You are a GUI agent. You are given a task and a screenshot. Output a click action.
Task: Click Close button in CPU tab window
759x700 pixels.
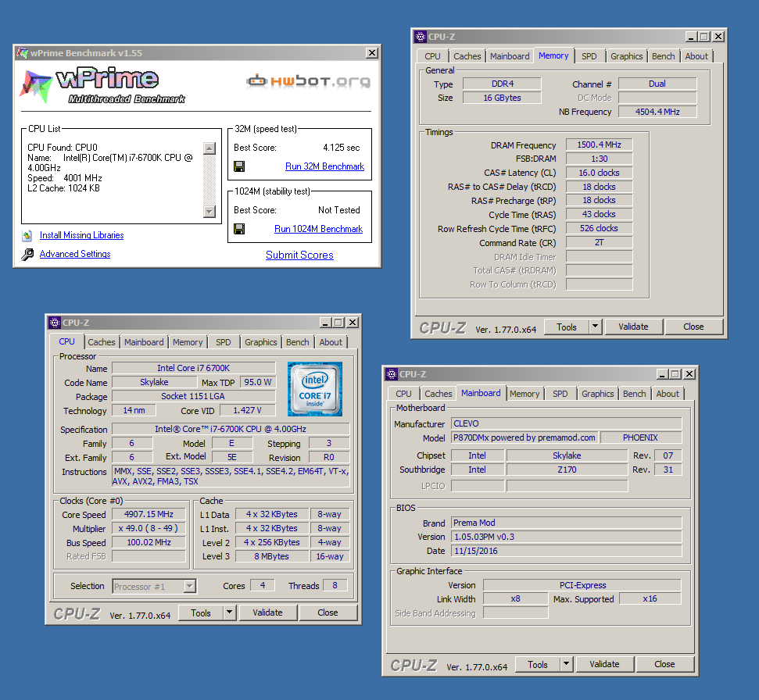(328, 613)
